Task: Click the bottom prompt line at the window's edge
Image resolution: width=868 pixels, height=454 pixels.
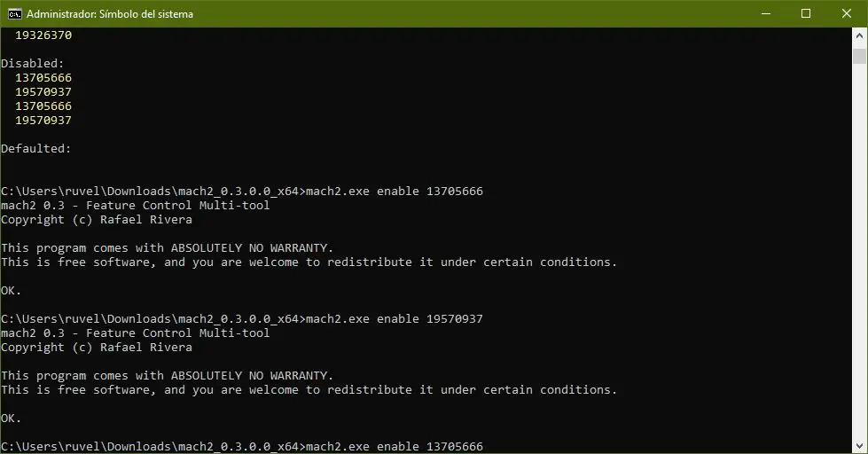Action: (242, 446)
